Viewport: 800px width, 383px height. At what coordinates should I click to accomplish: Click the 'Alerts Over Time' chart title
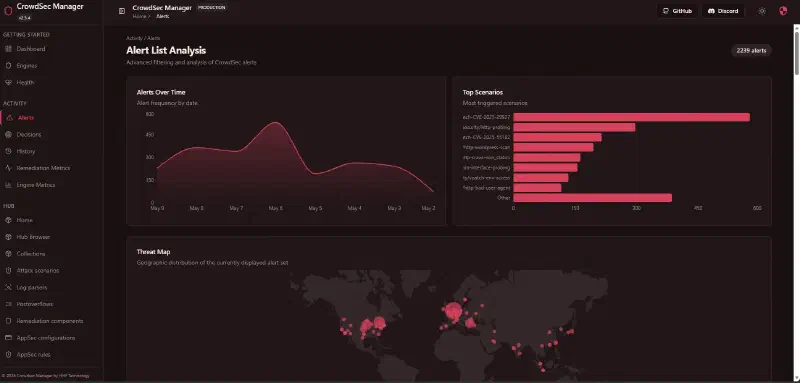coord(161,92)
